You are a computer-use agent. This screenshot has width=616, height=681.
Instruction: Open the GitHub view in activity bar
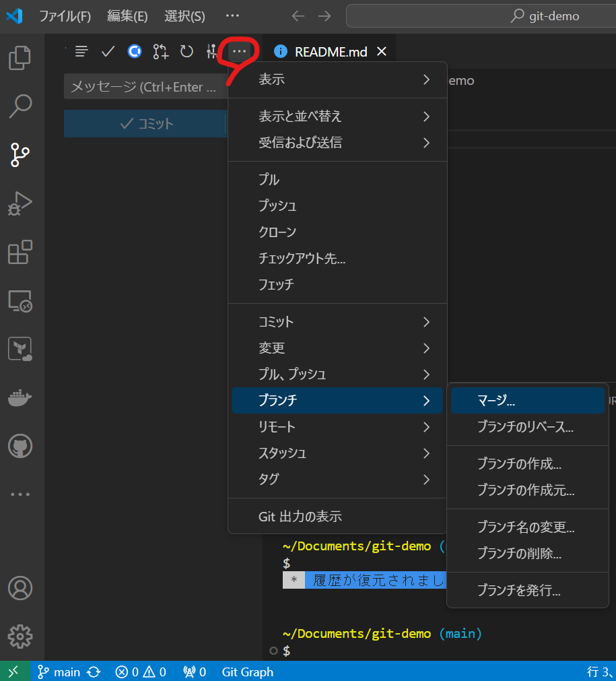20,446
